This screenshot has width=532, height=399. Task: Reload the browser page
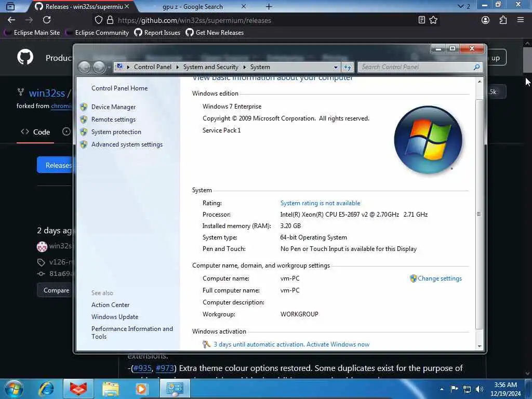coord(47,20)
